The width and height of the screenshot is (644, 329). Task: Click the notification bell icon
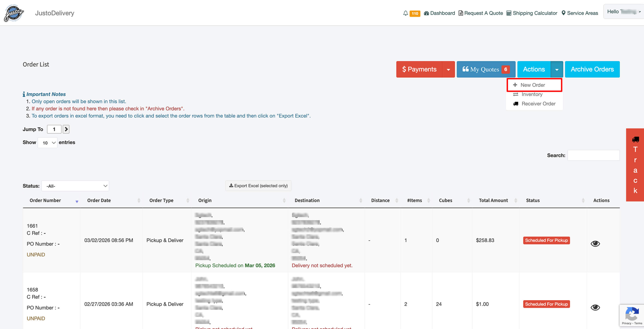click(405, 13)
